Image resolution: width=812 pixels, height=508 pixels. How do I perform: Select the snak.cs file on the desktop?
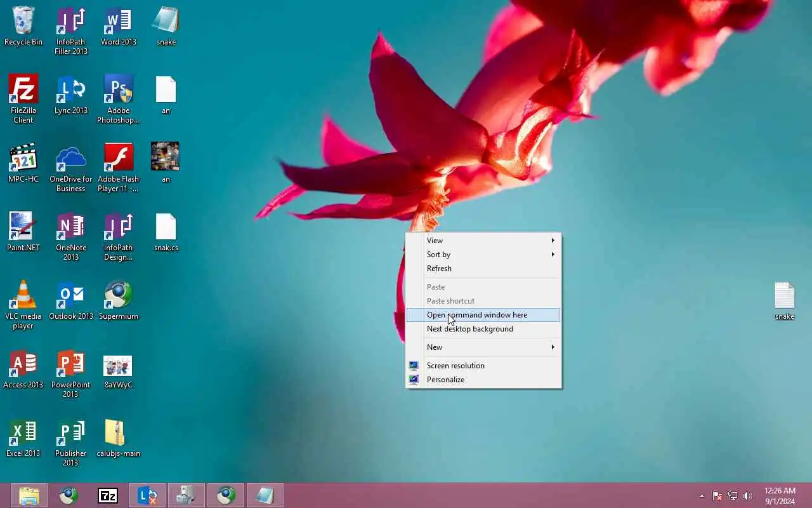click(166, 232)
